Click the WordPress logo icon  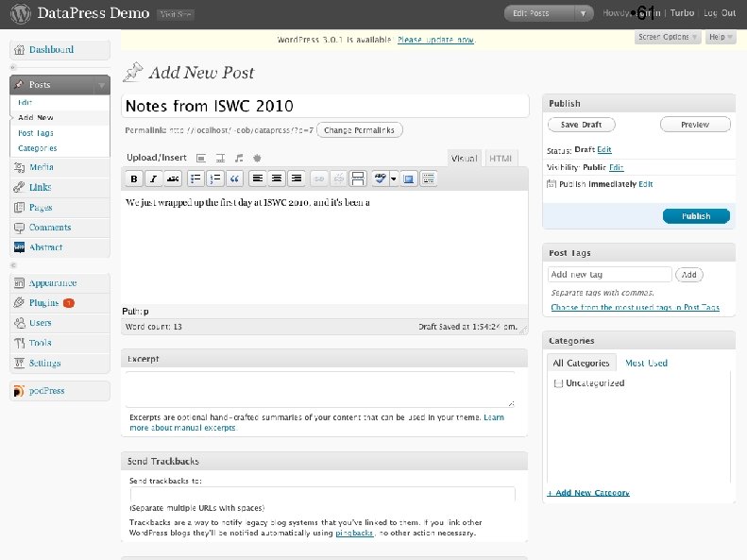click(x=21, y=14)
